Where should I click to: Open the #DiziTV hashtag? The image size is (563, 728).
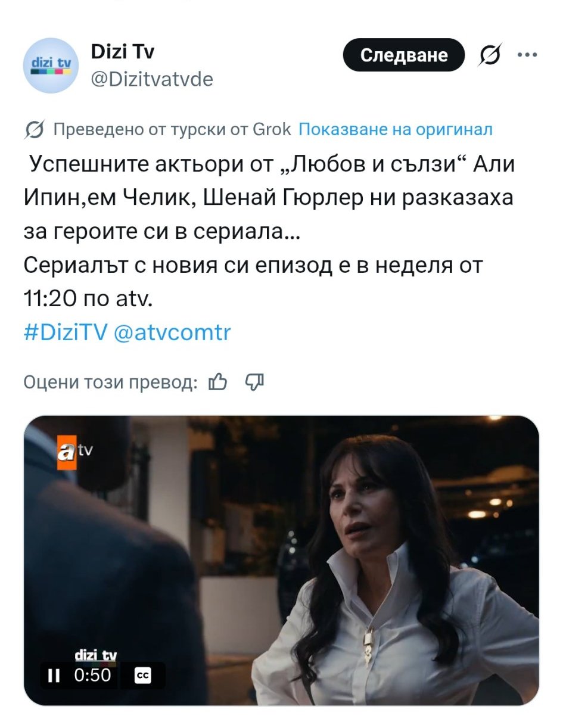65,332
